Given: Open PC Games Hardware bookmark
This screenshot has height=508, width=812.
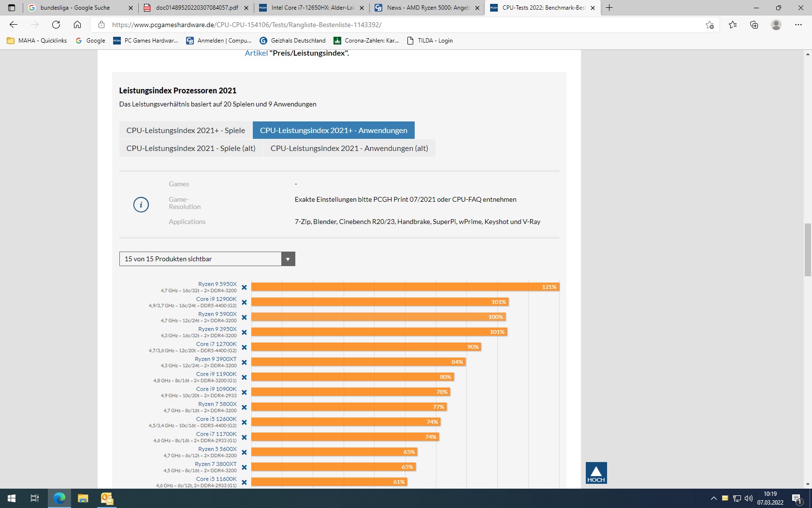Looking at the screenshot, I should point(145,41).
